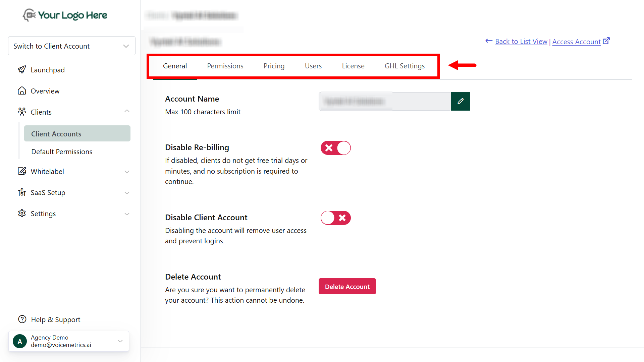Image resolution: width=644 pixels, height=362 pixels.
Task: Click the Settings gear icon
Action: 22,214
